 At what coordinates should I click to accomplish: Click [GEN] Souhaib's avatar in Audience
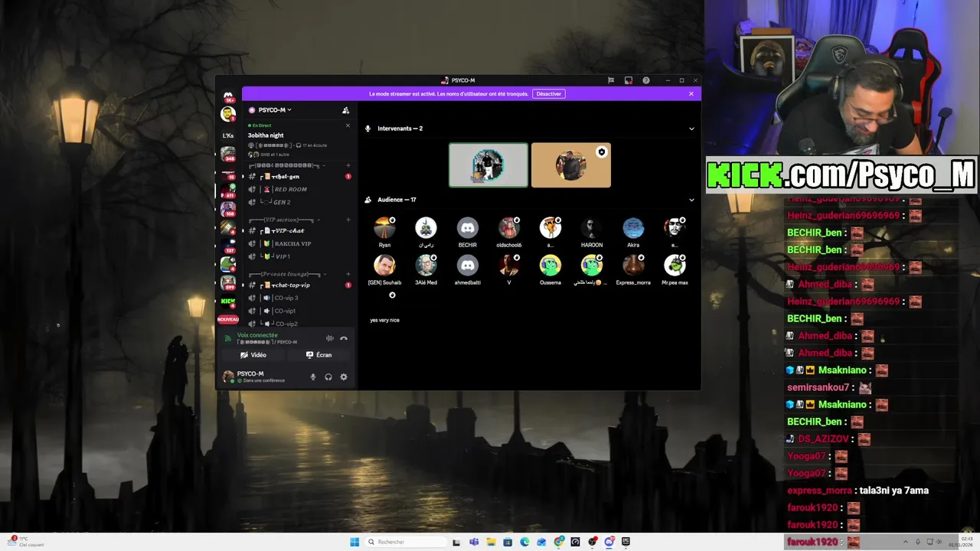click(x=384, y=266)
